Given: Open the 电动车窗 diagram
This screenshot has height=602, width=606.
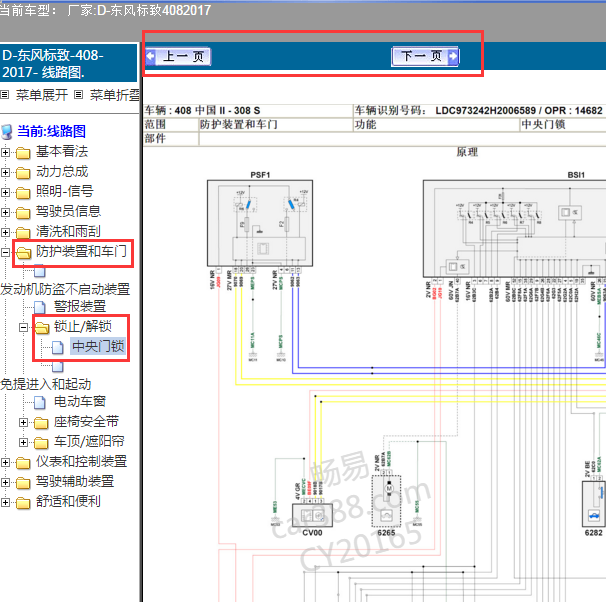Looking at the screenshot, I should coord(80,401).
